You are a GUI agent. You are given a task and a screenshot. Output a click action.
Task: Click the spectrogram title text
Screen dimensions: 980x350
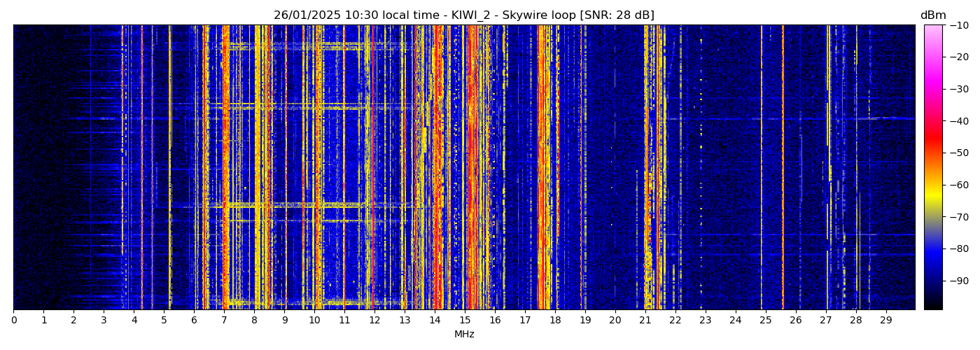click(463, 15)
